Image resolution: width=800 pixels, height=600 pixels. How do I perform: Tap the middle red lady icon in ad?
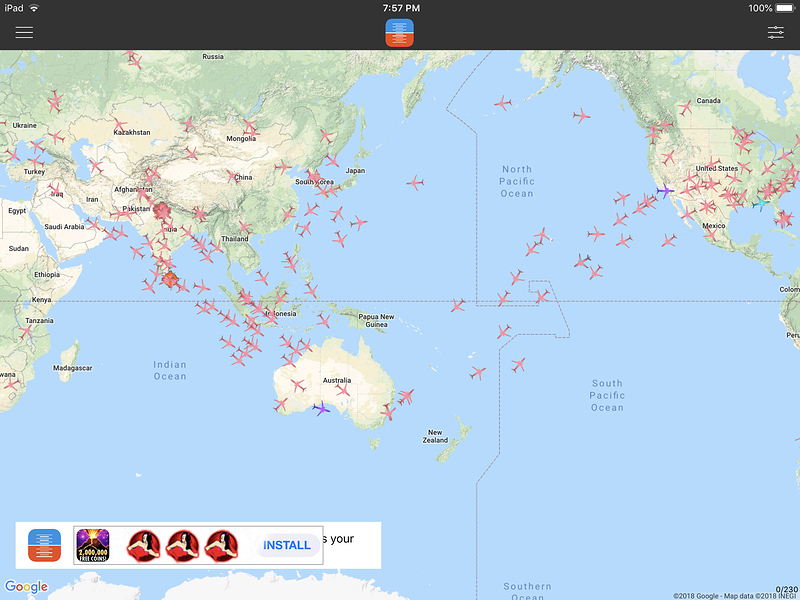(183, 546)
